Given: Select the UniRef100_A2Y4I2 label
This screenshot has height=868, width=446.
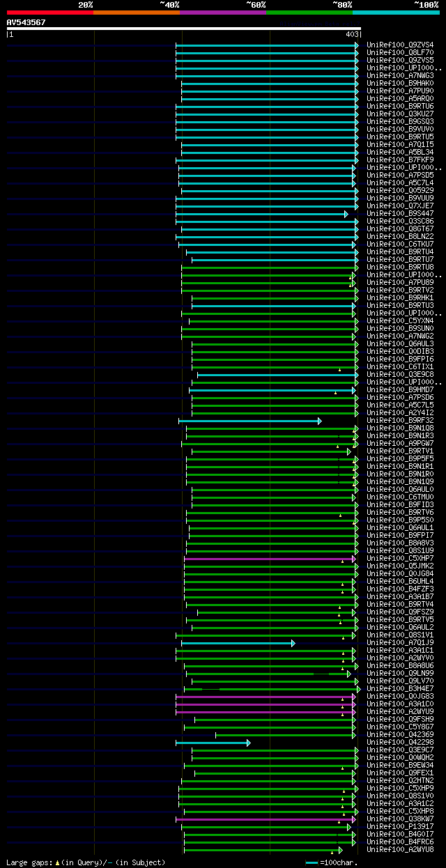Looking at the screenshot, I should coord(400,412).
